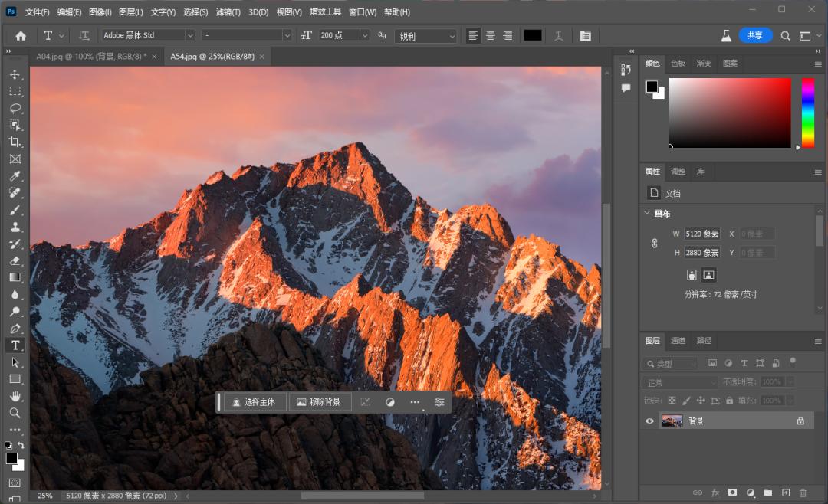Add a layer mask from the Layers panel
The height and width of the screenshot is (504, 828).
point(734,493)
